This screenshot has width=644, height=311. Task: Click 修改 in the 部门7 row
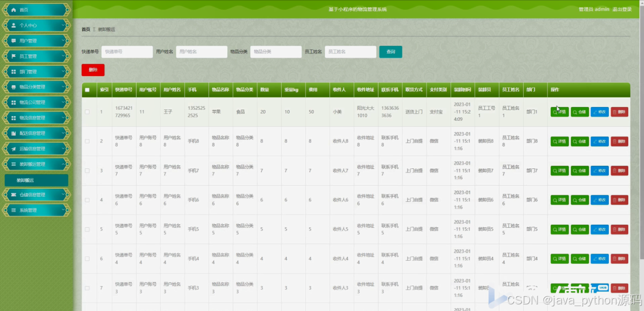coord(599,171)
